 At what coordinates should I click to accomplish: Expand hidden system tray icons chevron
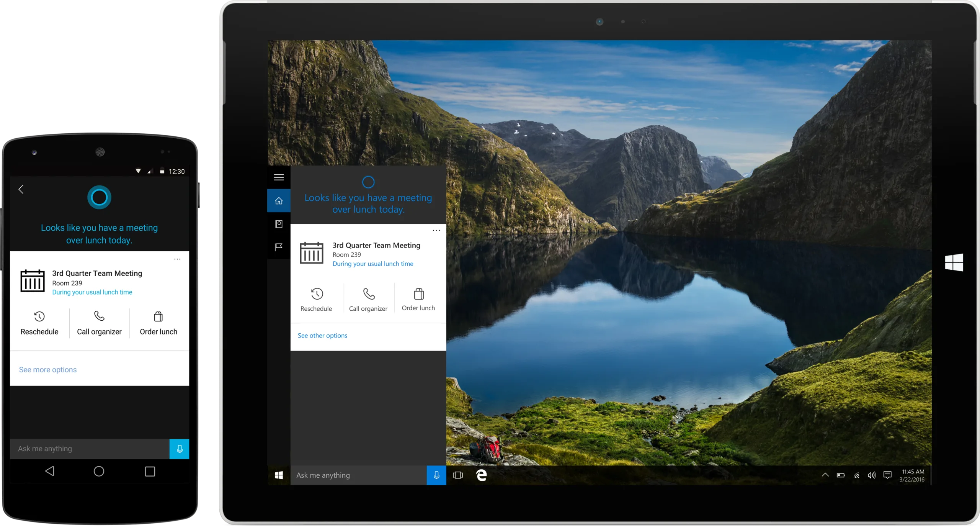coord(825,475)
